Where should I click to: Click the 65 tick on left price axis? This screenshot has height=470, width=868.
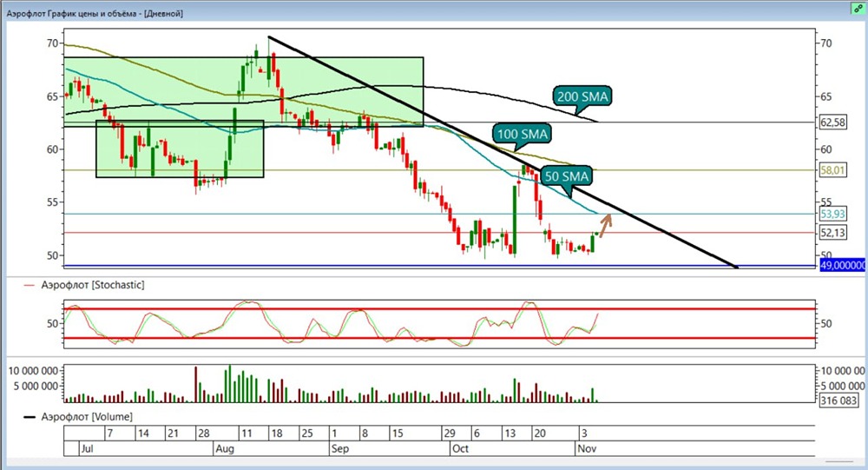click(52, 96)
